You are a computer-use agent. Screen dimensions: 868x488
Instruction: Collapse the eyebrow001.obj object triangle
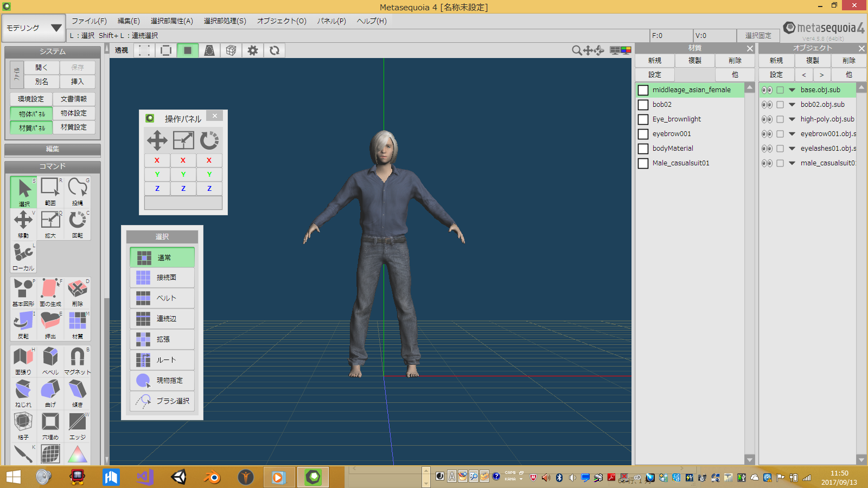[792, 134]
